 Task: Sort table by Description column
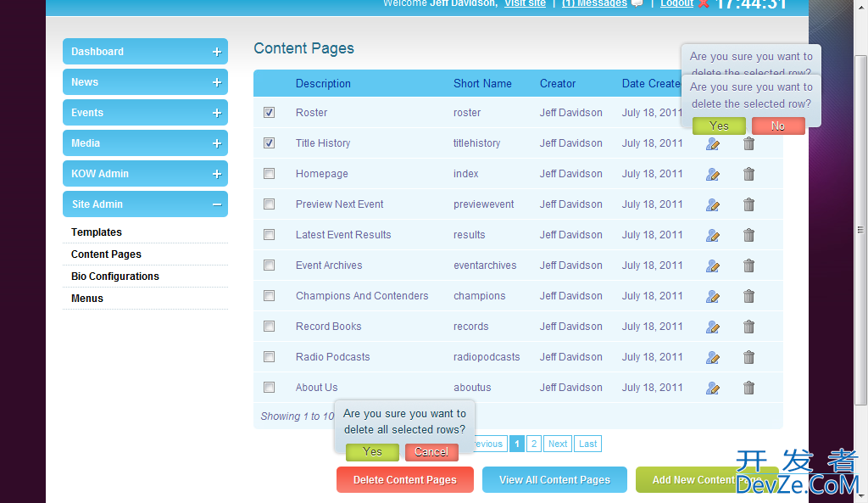point(323,84)
